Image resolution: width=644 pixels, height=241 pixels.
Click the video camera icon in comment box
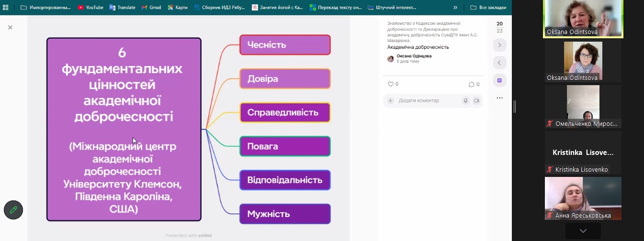[476, 101]
